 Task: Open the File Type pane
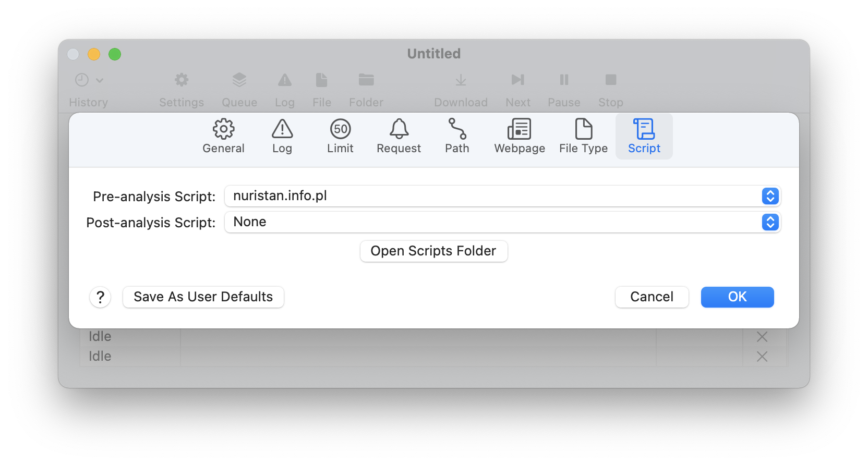583,136
